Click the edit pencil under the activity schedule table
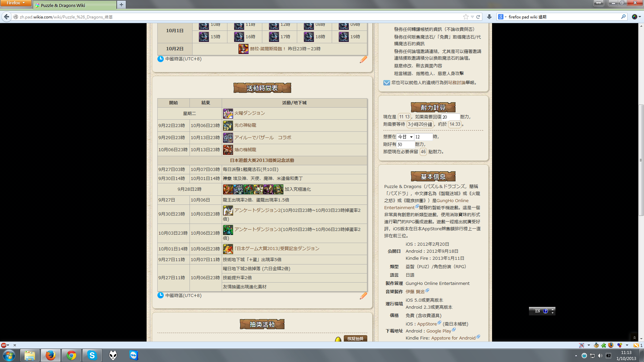This screenshot has height=362, width=644. 363,296
